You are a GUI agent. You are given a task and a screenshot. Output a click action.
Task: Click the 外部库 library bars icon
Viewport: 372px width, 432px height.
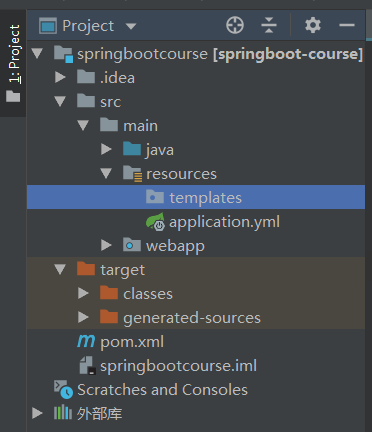[63, 413]
